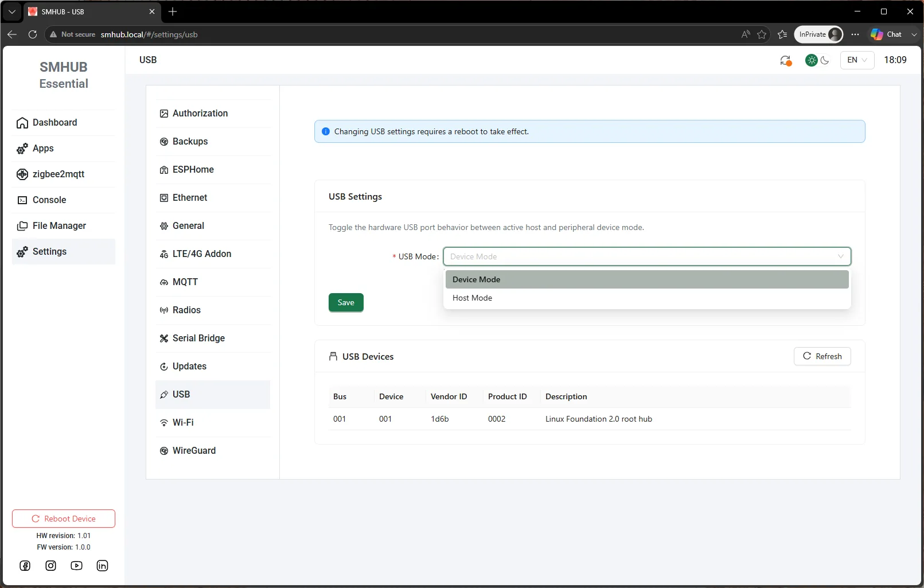
Task: Click the InPrivate profile button
Action: [x=818, y=34]
